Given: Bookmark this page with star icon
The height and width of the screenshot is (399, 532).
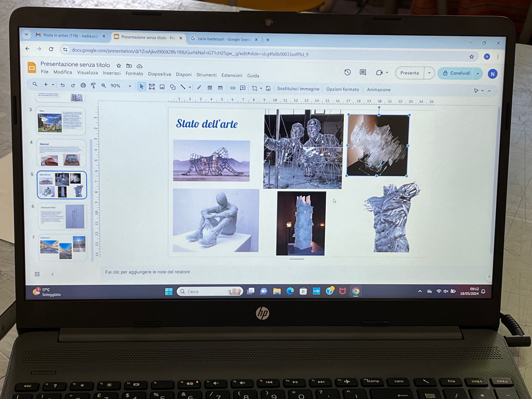Looking at the screenshot, I should 472,56.
